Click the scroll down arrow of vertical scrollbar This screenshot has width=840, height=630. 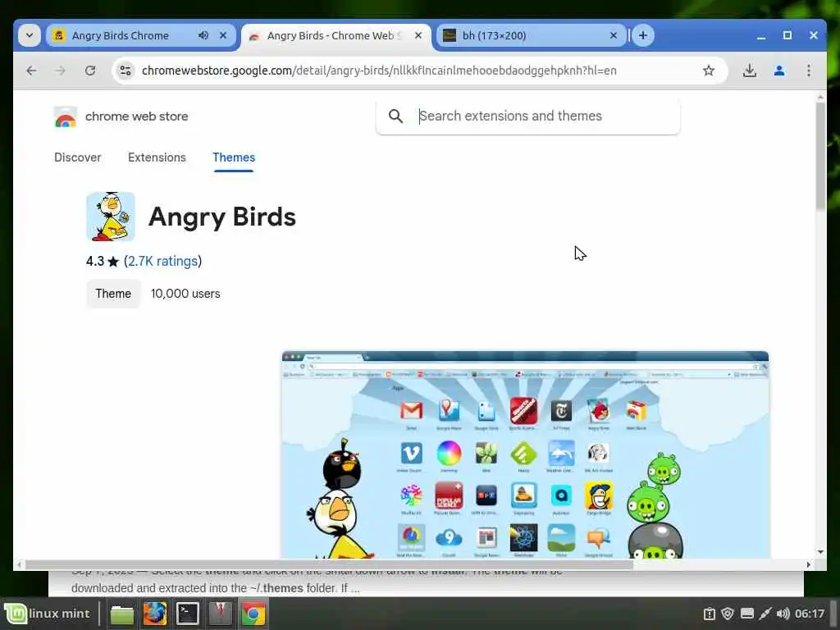820,552
